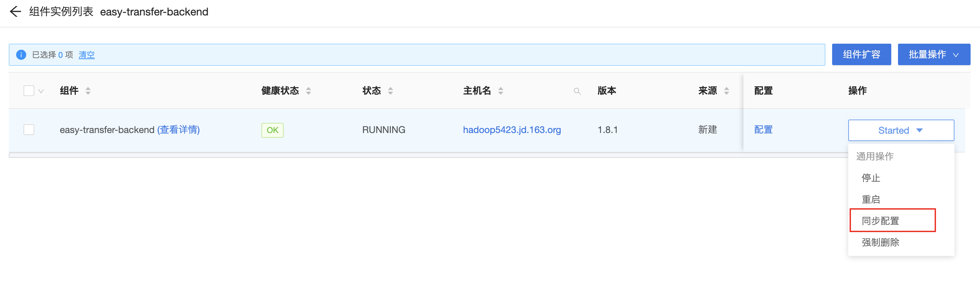The height and width of the screenshot is (307, 980).
Task: Click the 组件扩容 button
Action: coord(861,54)
